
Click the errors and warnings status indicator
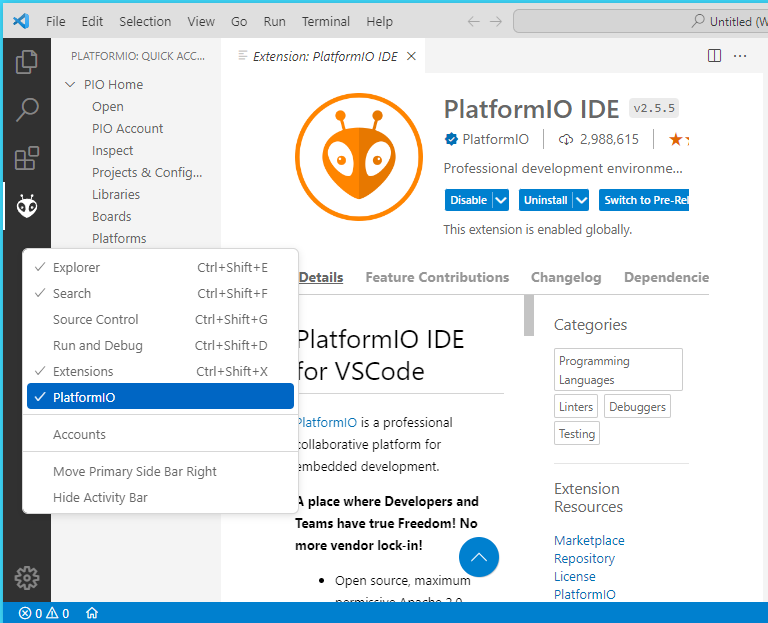tap(44, 613)
